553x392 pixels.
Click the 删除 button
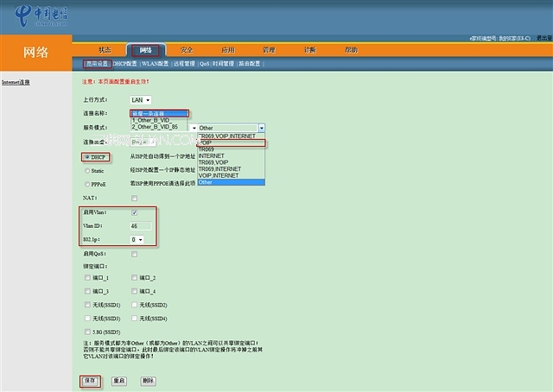click(148, 381)
